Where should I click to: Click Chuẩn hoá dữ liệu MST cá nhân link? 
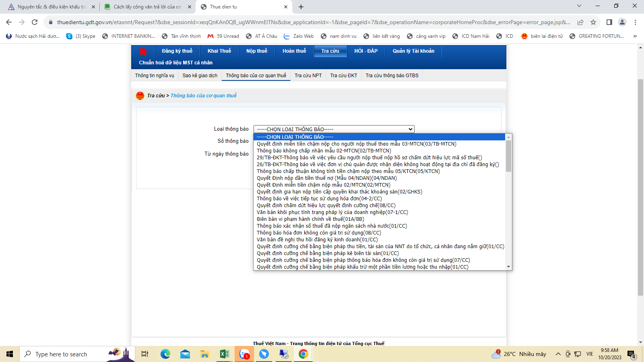175,63
